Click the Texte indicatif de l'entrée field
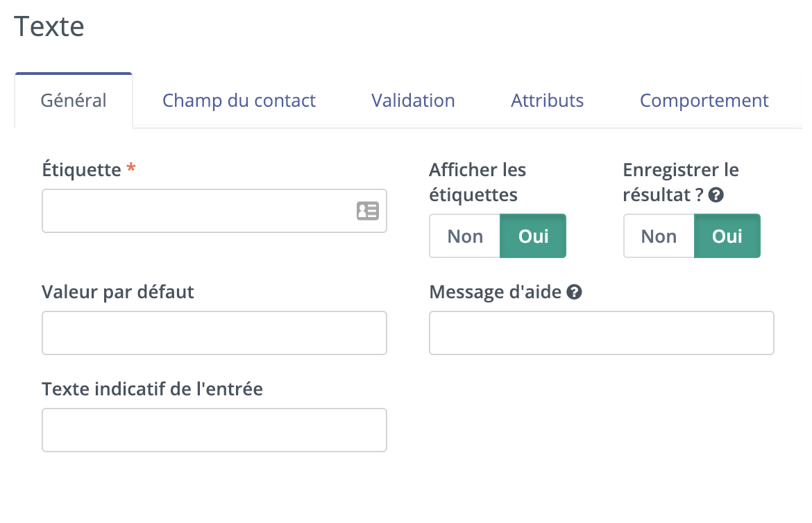This screenshot has width=812, height=523. (214, 430)
